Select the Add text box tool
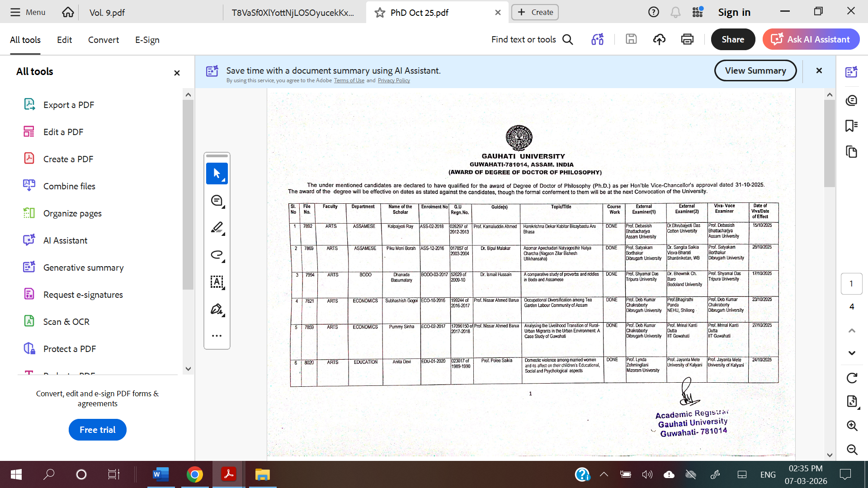Viewport: 868px width, 488px height. 217,282
